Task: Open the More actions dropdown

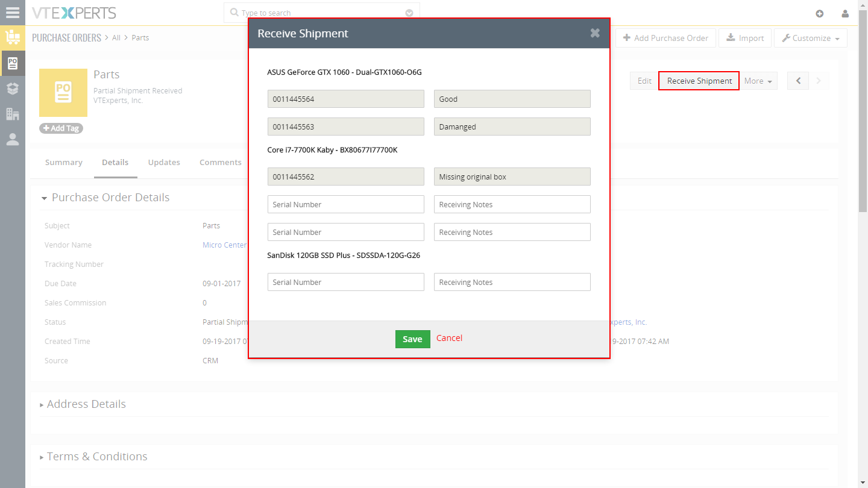Action: pos(758,81)
